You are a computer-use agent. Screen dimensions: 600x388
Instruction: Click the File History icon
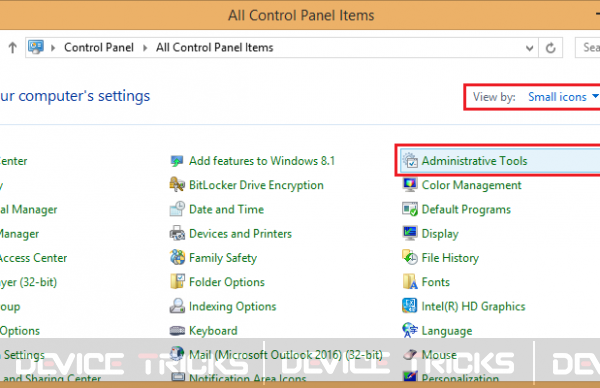coord(410,258)
